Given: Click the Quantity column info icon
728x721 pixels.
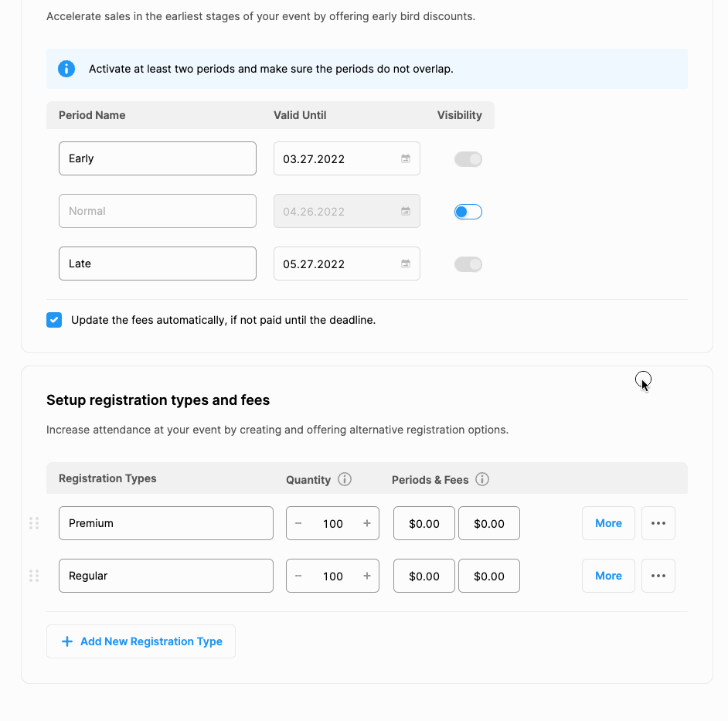Looking at the screenshot, I should coord(345,479).
